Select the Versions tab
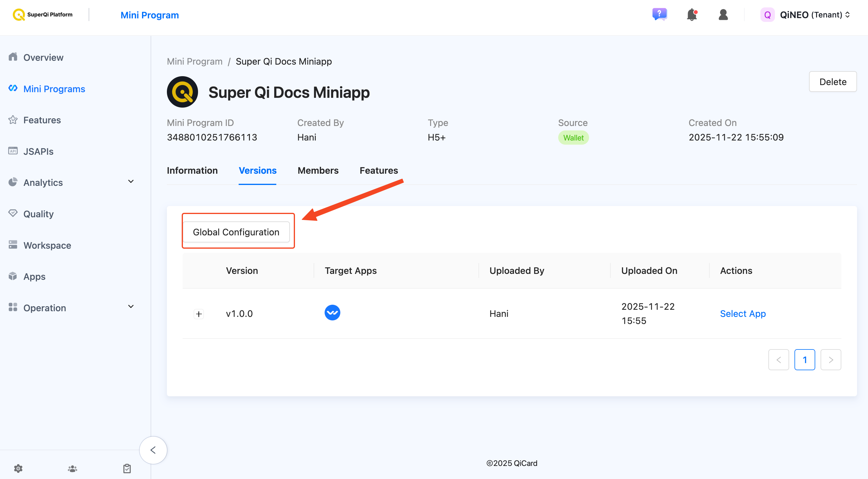Image resolution: width=868 pixels, height=479 pixels. [x=257, y=170]
